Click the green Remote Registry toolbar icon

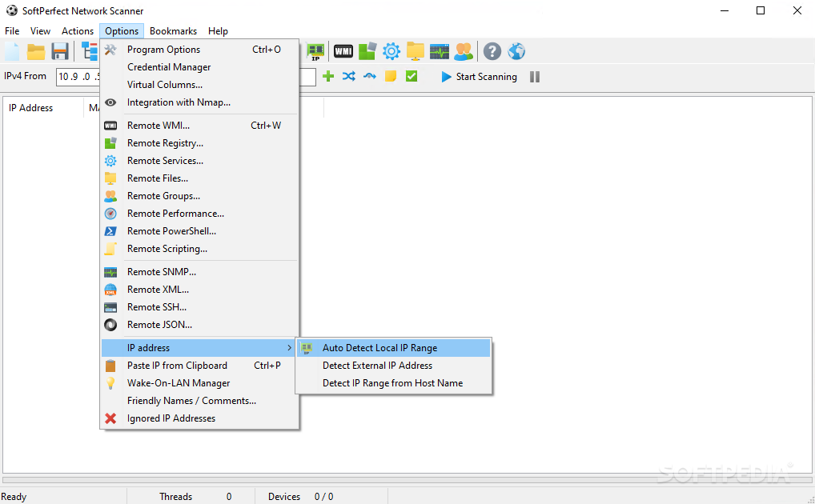pyautogui.click(x=367, y=51)
